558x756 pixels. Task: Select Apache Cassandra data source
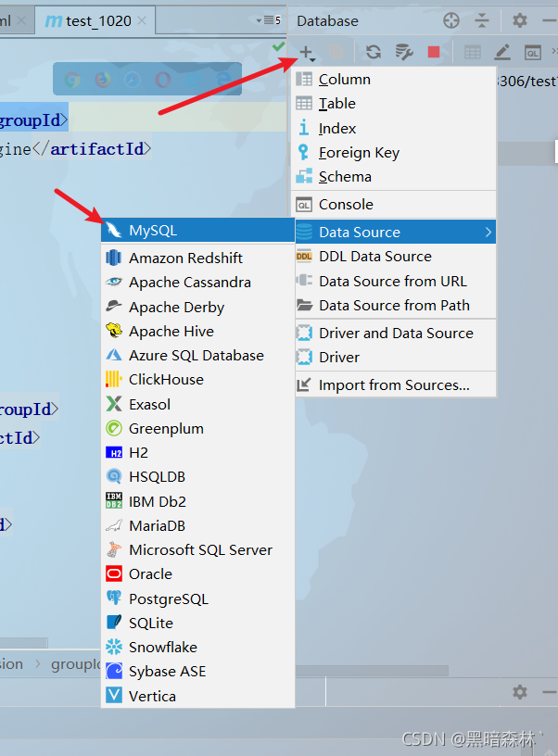(x=197, y=282)
